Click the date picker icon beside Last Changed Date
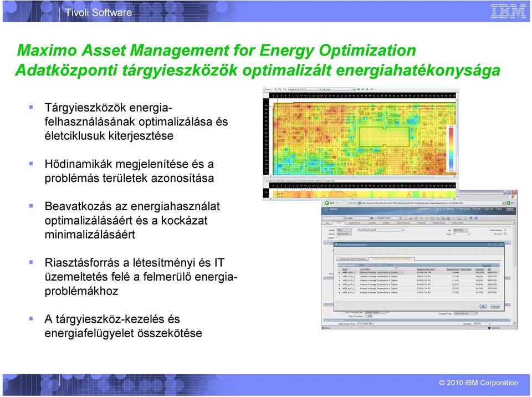The height and width of the screenshot is (397, 532). [x=388, y=312]
